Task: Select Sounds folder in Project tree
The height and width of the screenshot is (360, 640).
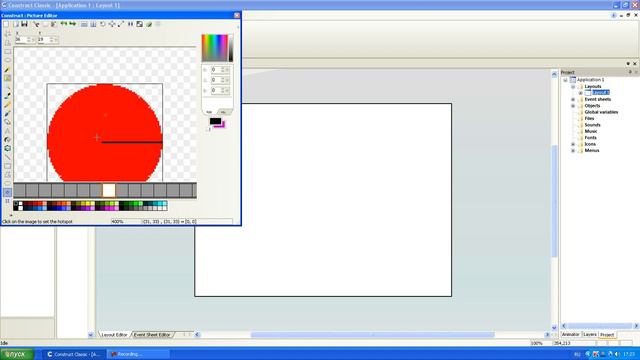Action: pyautogui.click(x=592, y=125)
